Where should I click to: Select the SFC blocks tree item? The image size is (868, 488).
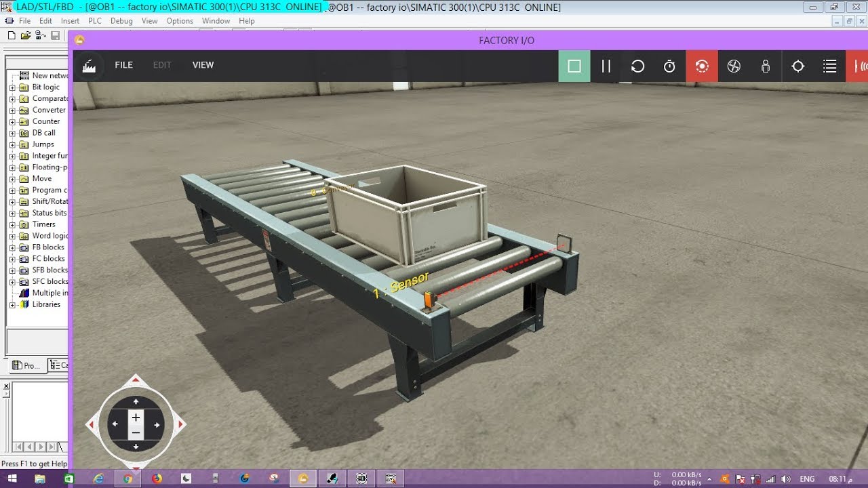coord(50,282)
